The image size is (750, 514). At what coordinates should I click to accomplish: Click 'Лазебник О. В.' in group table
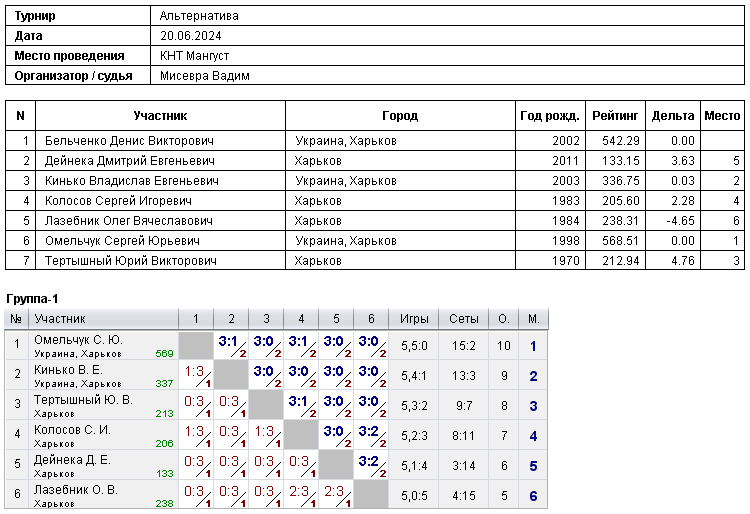coord(76,490)
